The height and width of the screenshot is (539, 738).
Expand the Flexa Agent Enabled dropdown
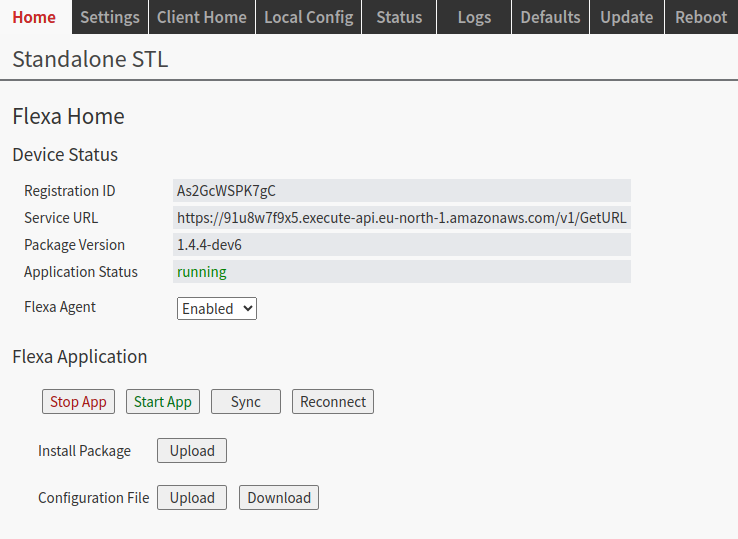217,309
